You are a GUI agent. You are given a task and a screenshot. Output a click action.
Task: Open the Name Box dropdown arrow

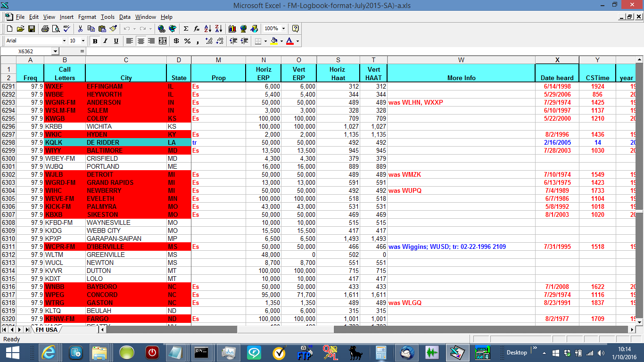tap(55, 51)
